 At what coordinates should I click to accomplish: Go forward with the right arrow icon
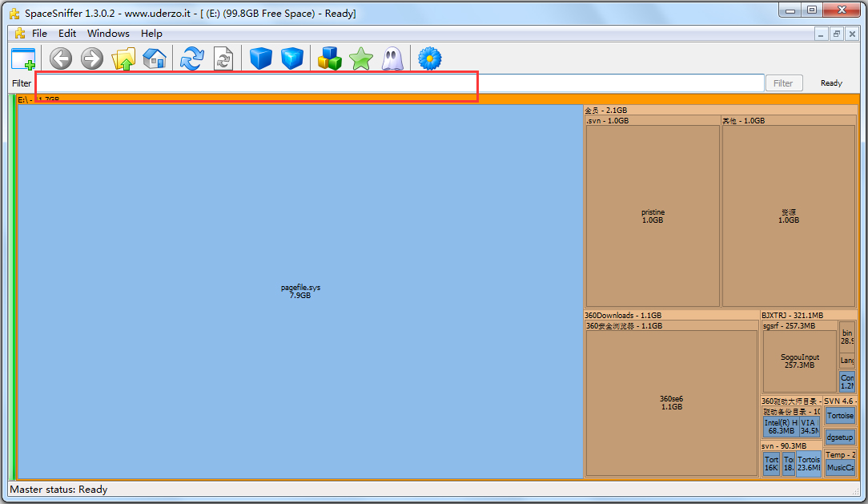(92, 58)
